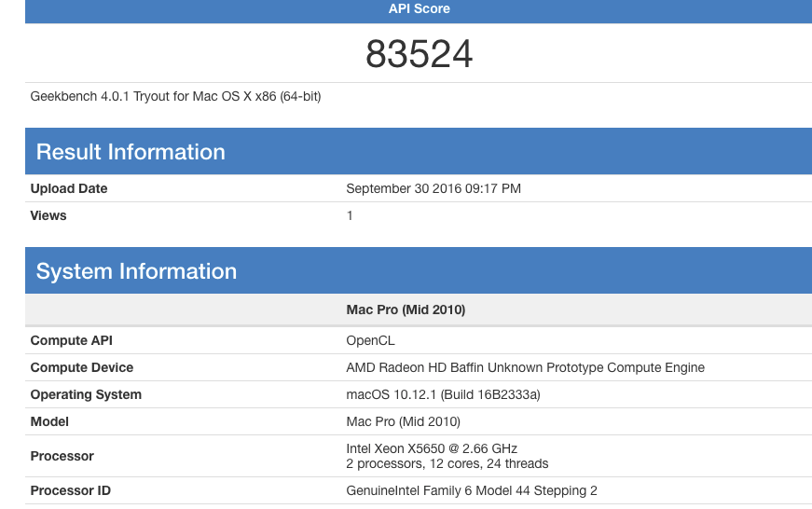Select the API Score heading

tap(419, 8)
